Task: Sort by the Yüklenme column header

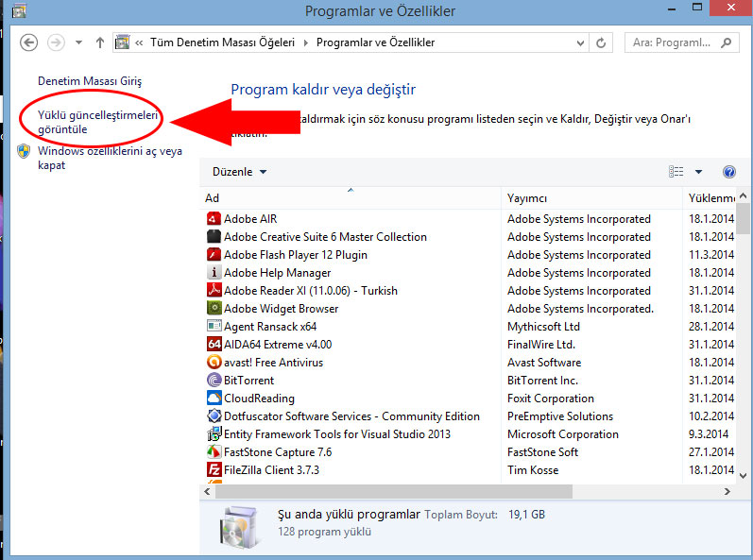Action: pyautogui.click(x=710, y=198)
